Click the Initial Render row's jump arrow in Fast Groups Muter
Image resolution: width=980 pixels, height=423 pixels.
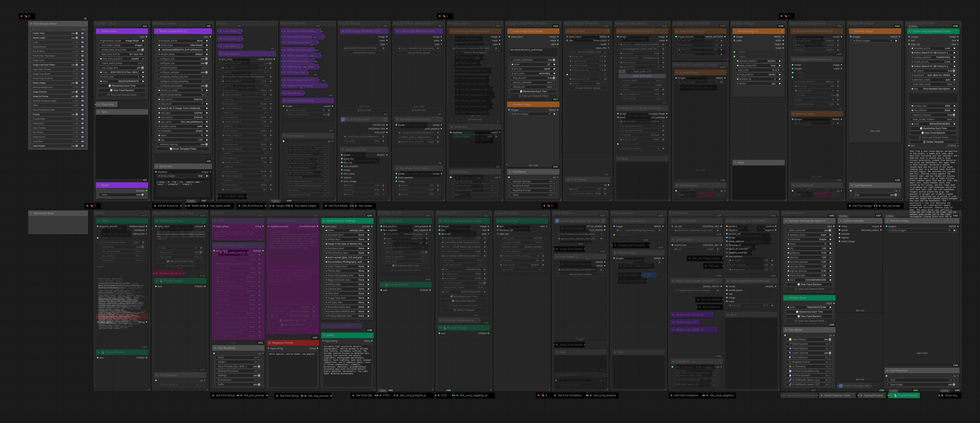pyautogui.click(x=83, y=146)
